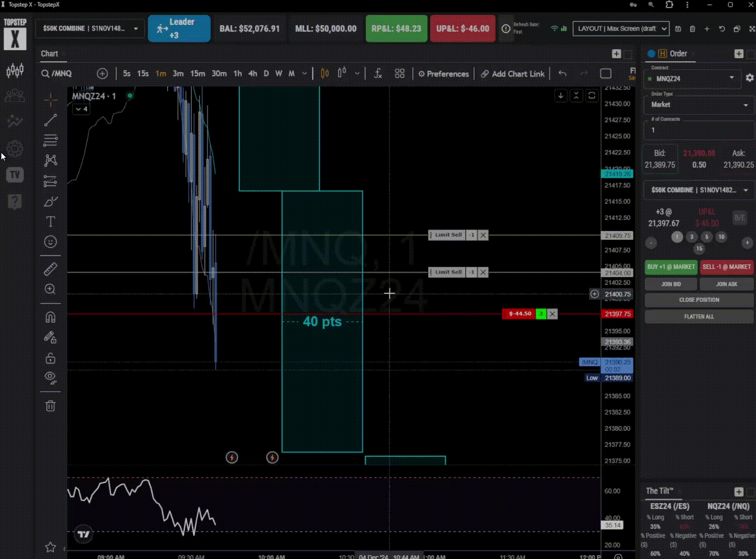756x559 pixels.
Task: Expand the Order Type Market dropdown
Action: (699, 105)
